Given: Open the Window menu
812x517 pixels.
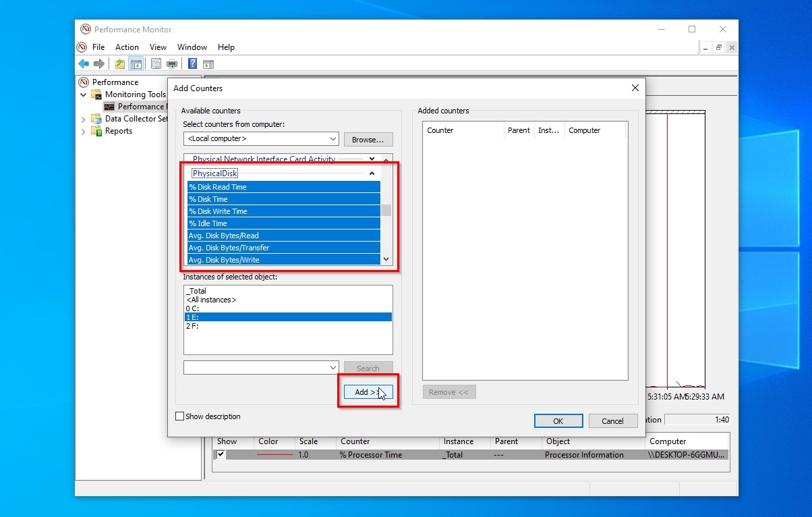Looking at the screenshot, I should pos(192,47).
